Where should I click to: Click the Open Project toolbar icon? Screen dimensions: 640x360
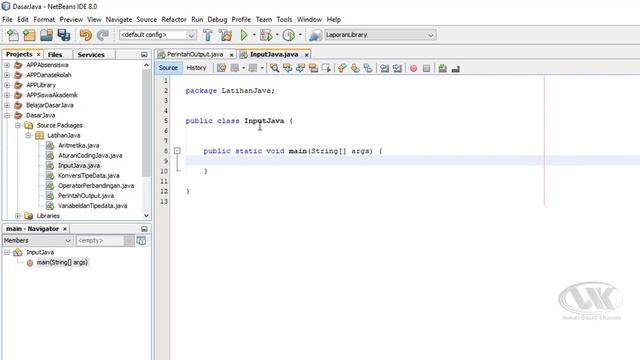pos(46,35)
